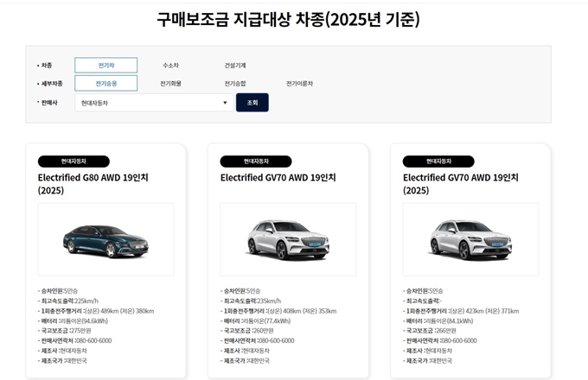
Task: Click the page heading 구매보조금 지급대상 차종(2025년 기준)
Action: point(288,19)
